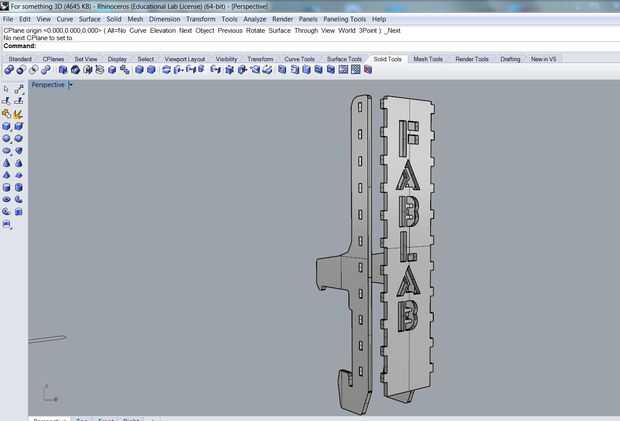The image size is (620, 421).
Task: Select the Boolean union tool
Action: tap(9, 70)
